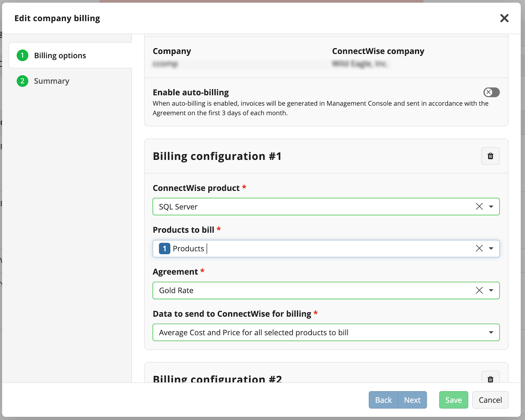Click the Billing configuration #1 heading

(x=217, y=156)
